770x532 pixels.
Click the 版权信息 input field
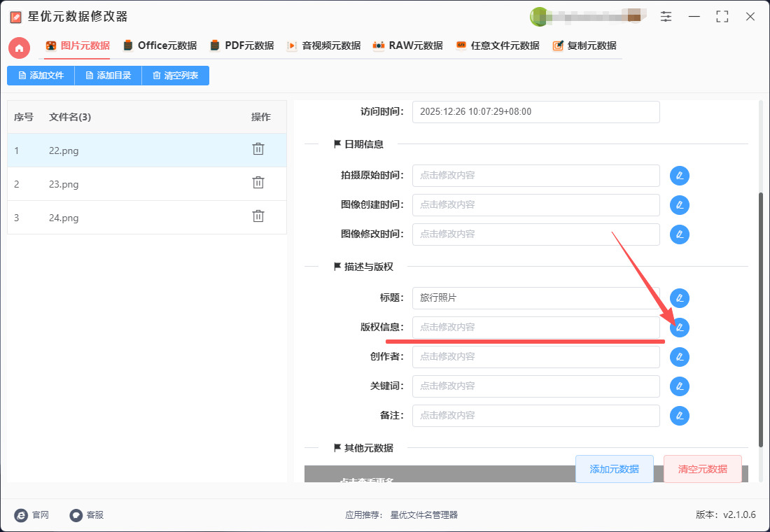point(535,328)
